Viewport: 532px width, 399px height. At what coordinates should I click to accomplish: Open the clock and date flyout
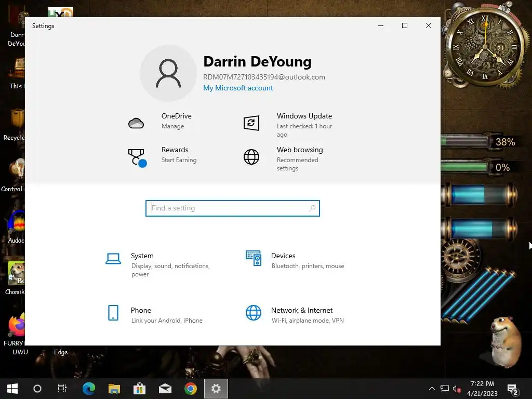482,389
